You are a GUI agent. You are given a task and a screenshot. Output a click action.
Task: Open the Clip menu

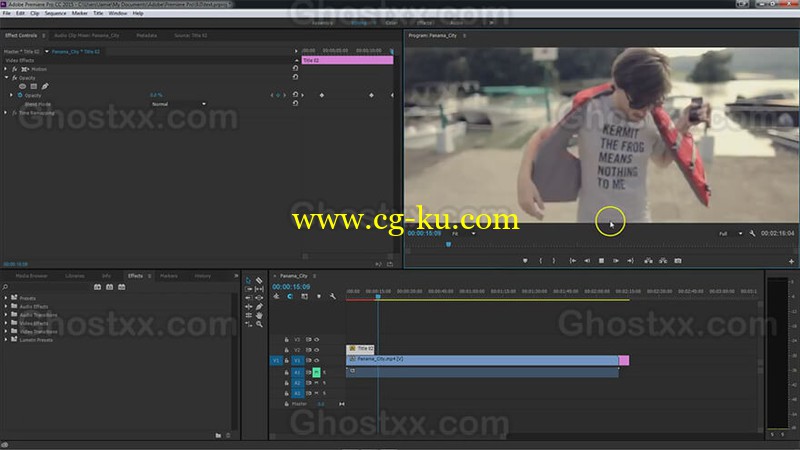pyautogui.click(x=35, y=13)
